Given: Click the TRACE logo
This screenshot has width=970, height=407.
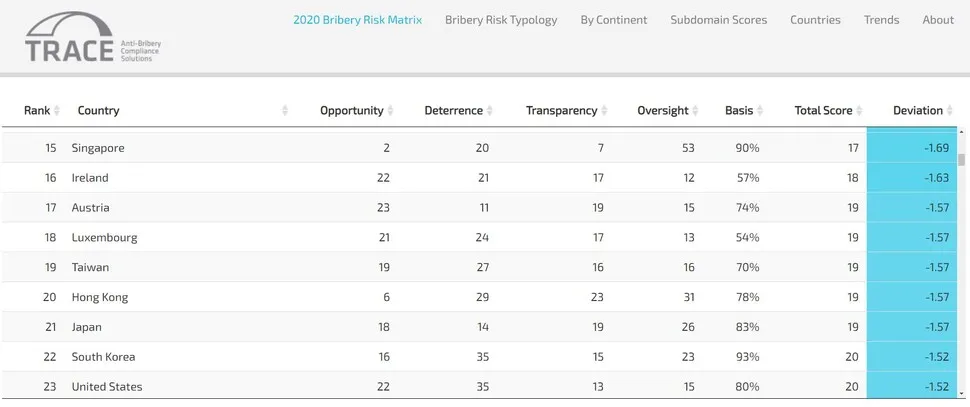Looking at the screenshot, I should pyautogui.click(x=92, y=38).
